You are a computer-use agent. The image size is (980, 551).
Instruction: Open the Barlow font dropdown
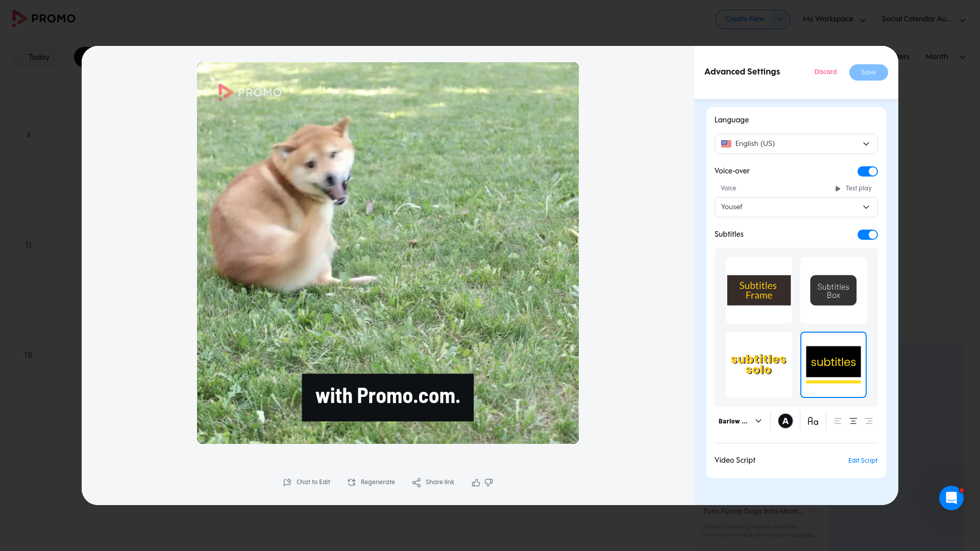pos(740,421)
